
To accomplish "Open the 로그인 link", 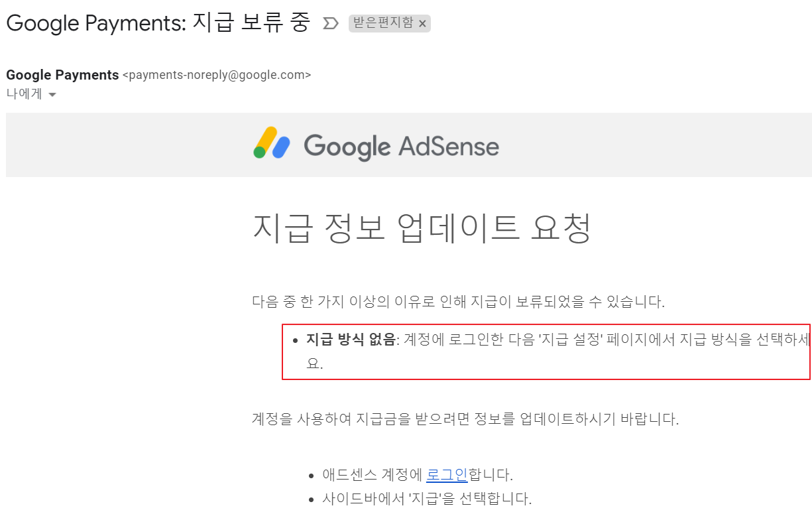I will click(x=447, y=475).
